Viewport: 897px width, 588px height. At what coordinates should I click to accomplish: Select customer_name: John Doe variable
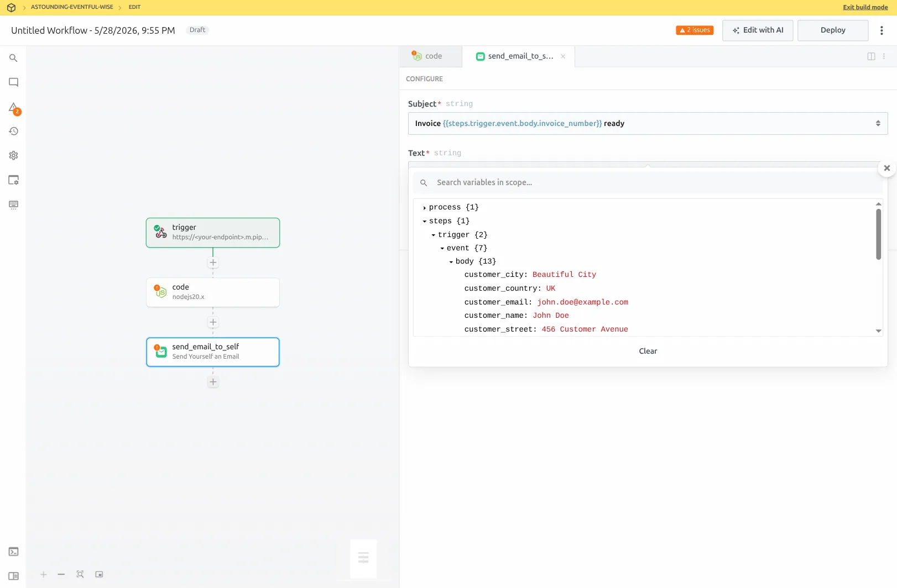coord(517,316)
